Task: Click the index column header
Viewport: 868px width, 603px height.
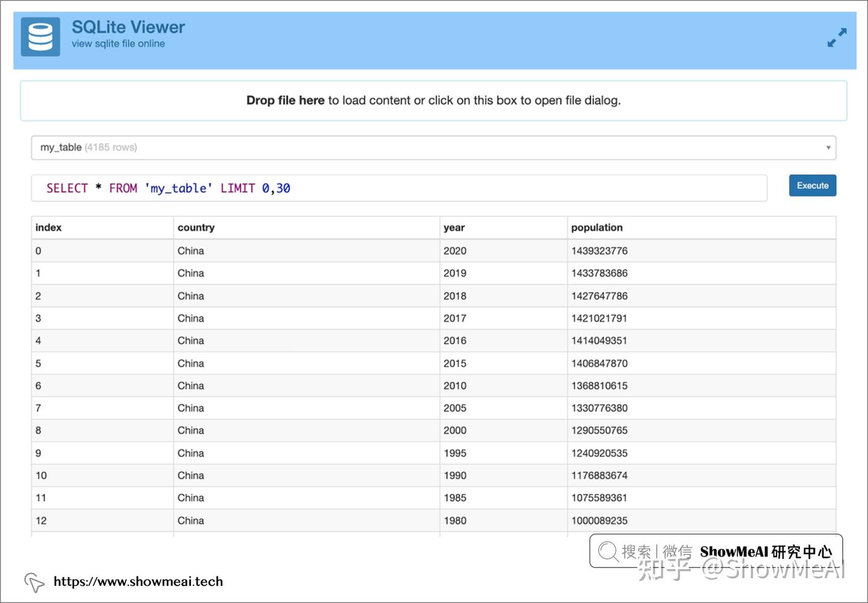Action: (x=102, y=228)
